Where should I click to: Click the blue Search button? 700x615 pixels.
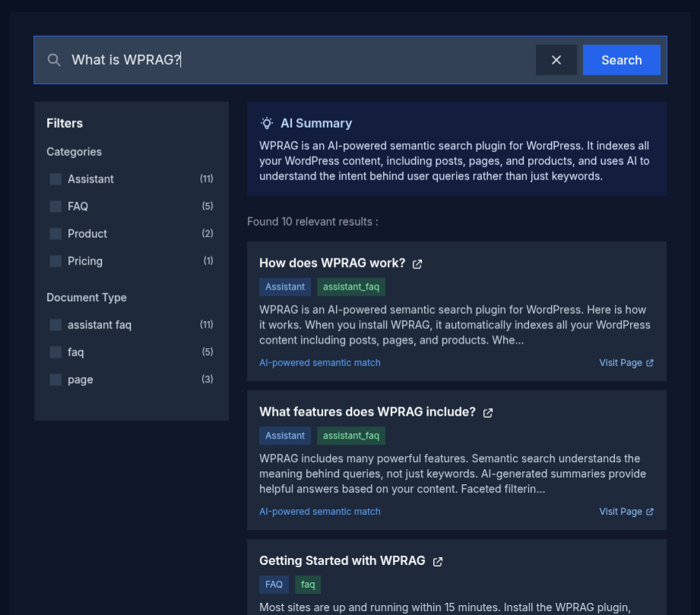[x=621, y=59]
